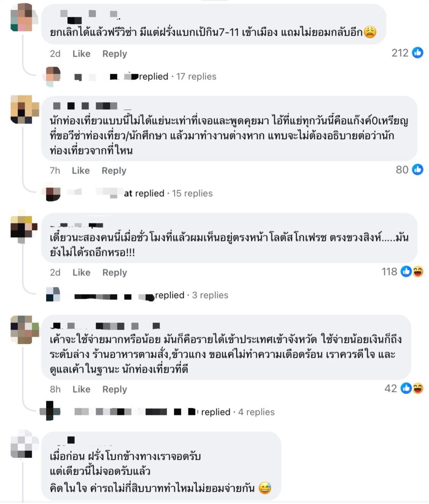Open the reactions icons beside count 42
This screenshot has width=429, height=504.
(412, 388)
